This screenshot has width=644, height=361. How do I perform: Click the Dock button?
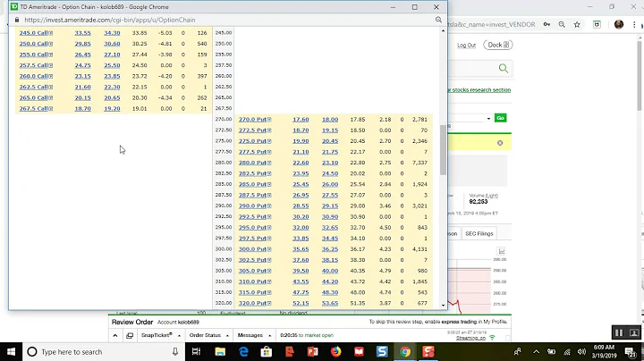[x=498, y=45]
